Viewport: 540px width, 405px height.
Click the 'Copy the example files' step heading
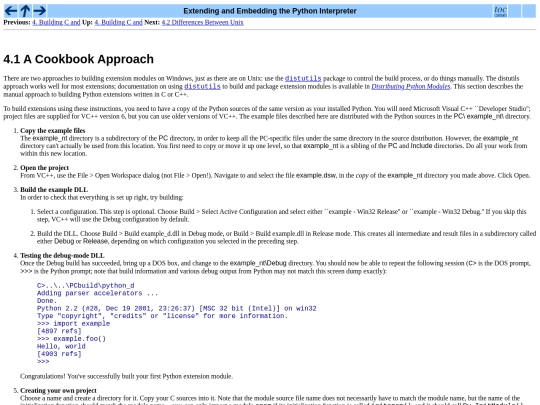[53, 131]
